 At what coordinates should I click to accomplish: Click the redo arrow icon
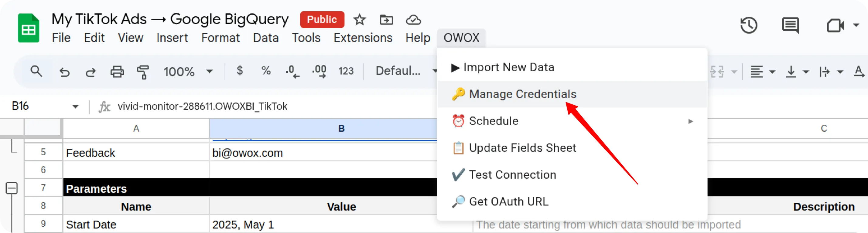click(x=90, y=72)
